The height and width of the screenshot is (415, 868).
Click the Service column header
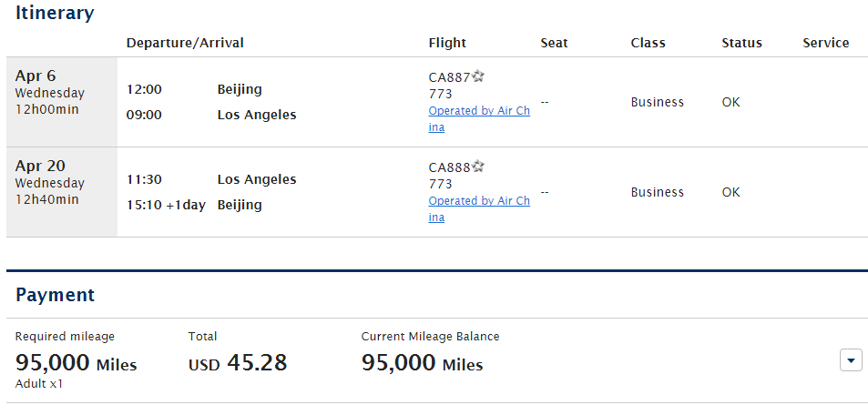pos(826,43)
